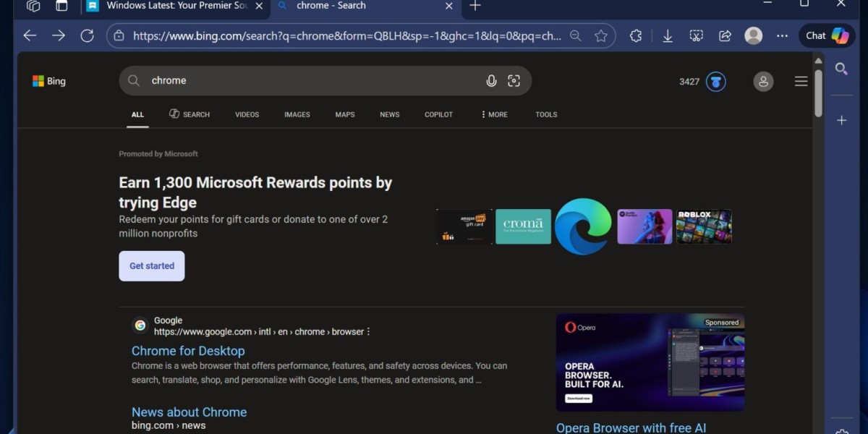Expand the MORE search categories menu

coord(494,114)
